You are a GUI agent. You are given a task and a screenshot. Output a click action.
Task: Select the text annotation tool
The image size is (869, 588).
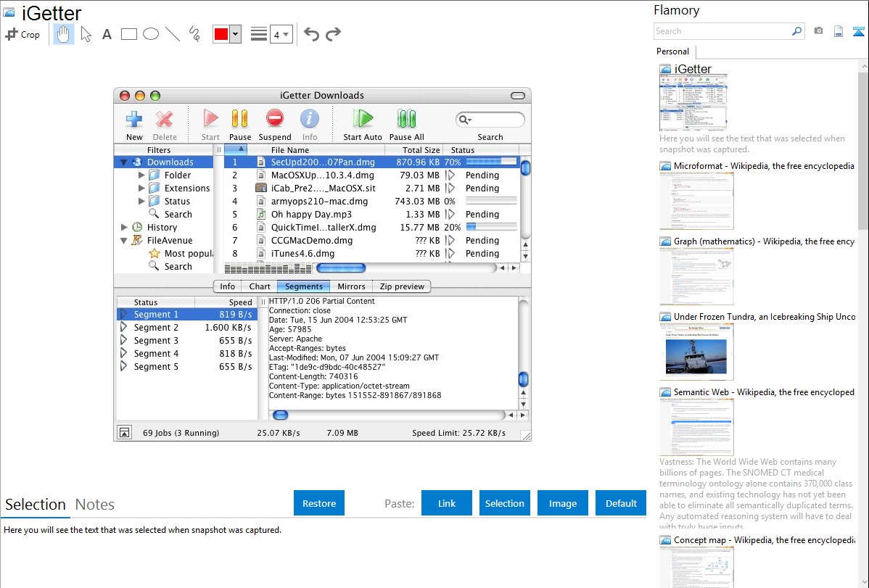[x=107, y=34]
